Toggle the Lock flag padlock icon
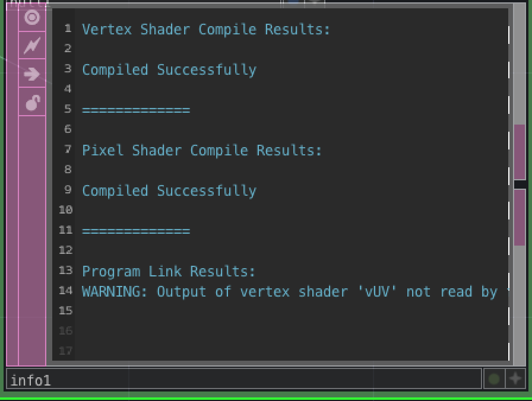The image size is (532, 401). pos(32,103)
